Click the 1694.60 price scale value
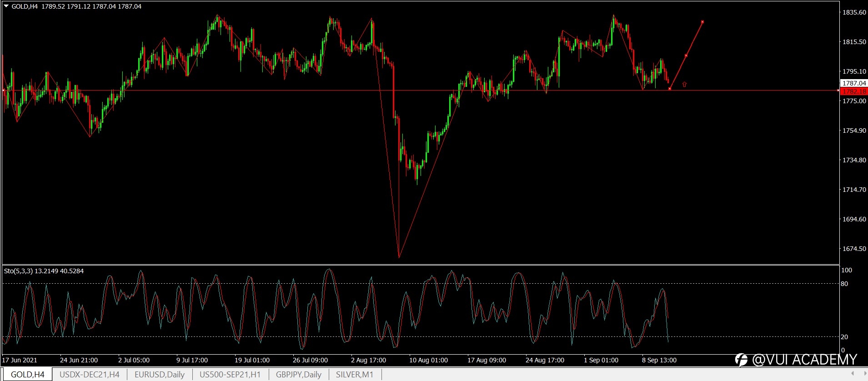 (x=854, y=219)
